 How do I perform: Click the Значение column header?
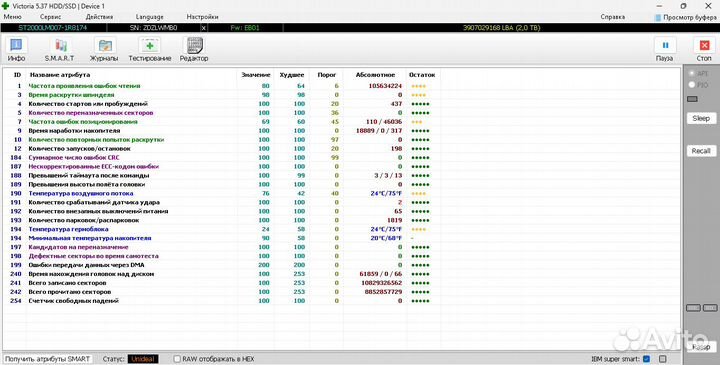256,74
